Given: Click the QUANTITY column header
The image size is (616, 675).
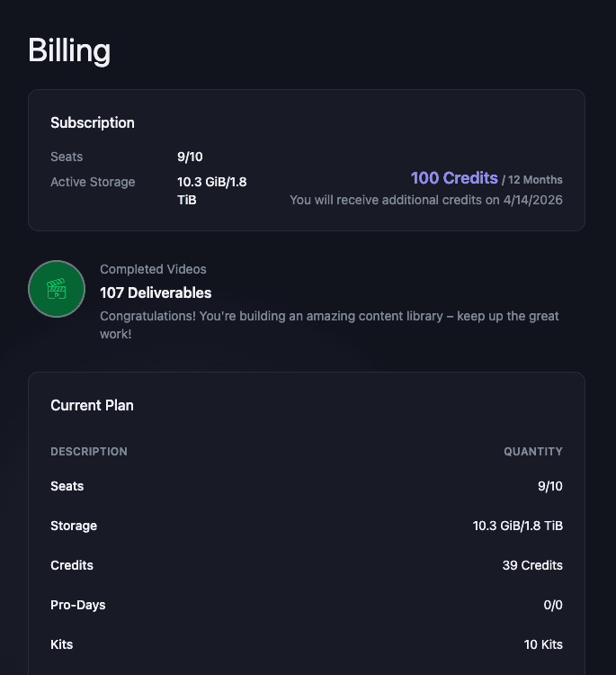Looking at the screenshot, I should [x=532, y=452].
